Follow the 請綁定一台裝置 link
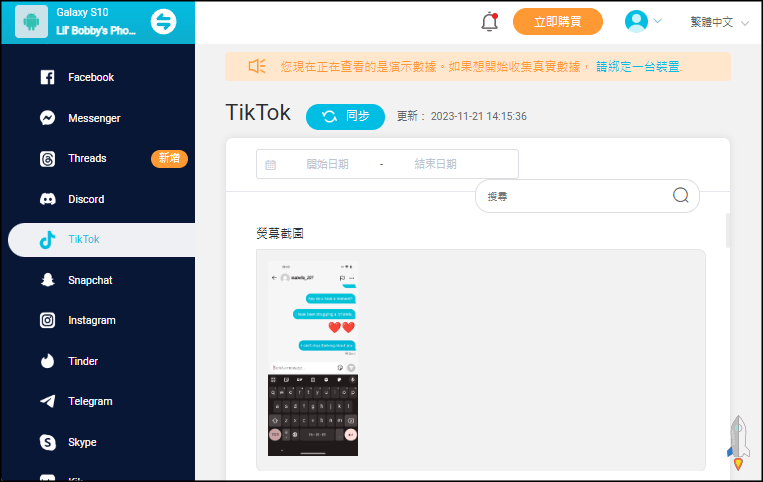Viewport: 763px width, 482px height. [639, 67]
